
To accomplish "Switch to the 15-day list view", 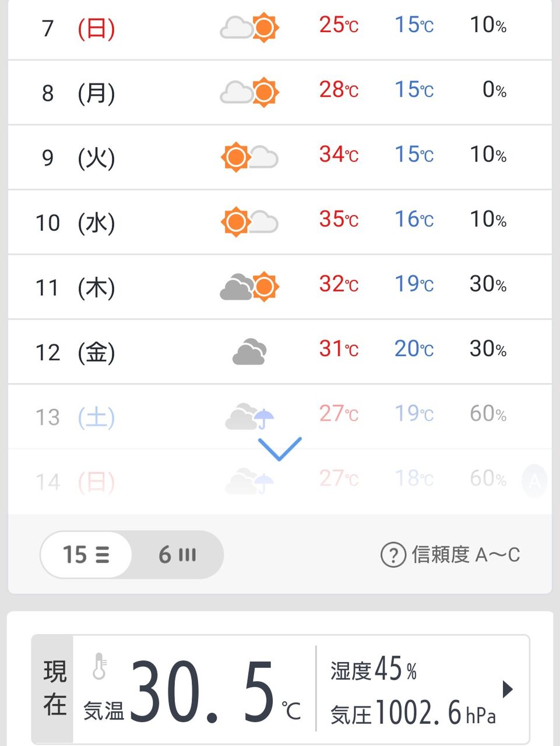I will tap(86, 555).
